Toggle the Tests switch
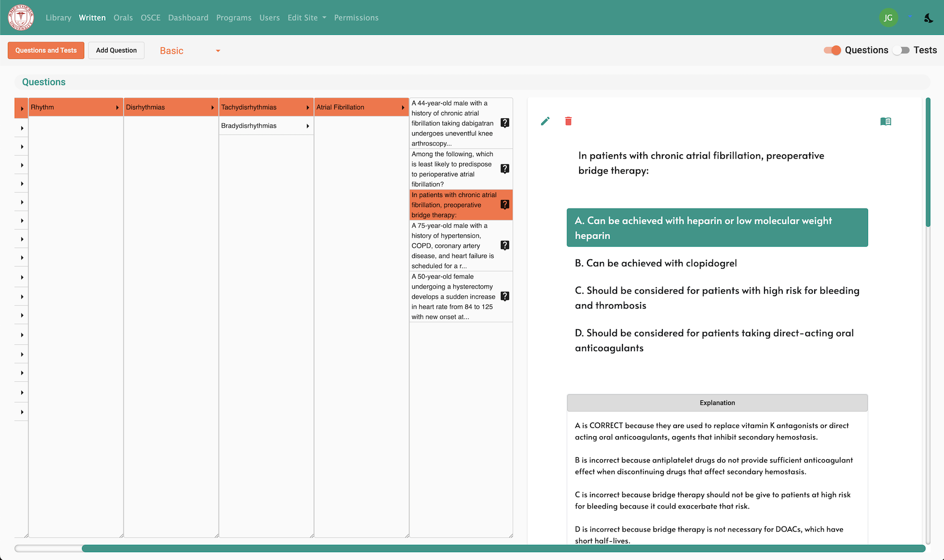The width and height of the screenshot is (944, 560). pyautogui.click(x=901, y=50)
